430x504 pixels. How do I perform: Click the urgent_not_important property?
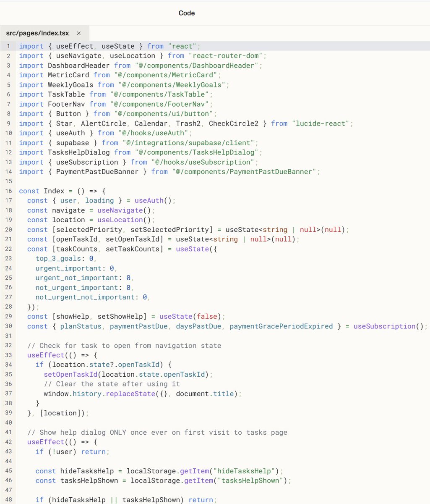pyautogui.click(x=77, y=278)
